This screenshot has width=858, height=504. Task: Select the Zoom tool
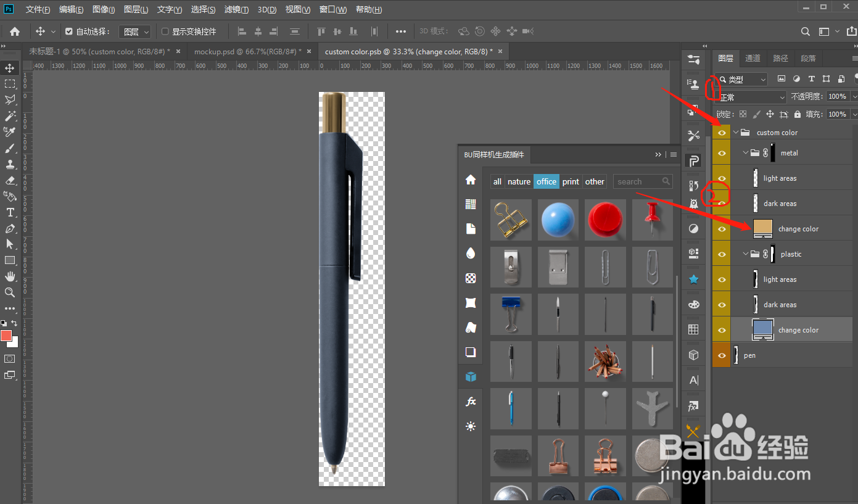point(10,292)
